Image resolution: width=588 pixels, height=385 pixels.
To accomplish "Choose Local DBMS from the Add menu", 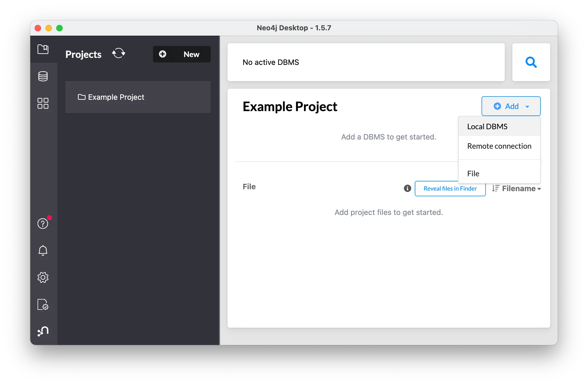I will pos(499,127).
